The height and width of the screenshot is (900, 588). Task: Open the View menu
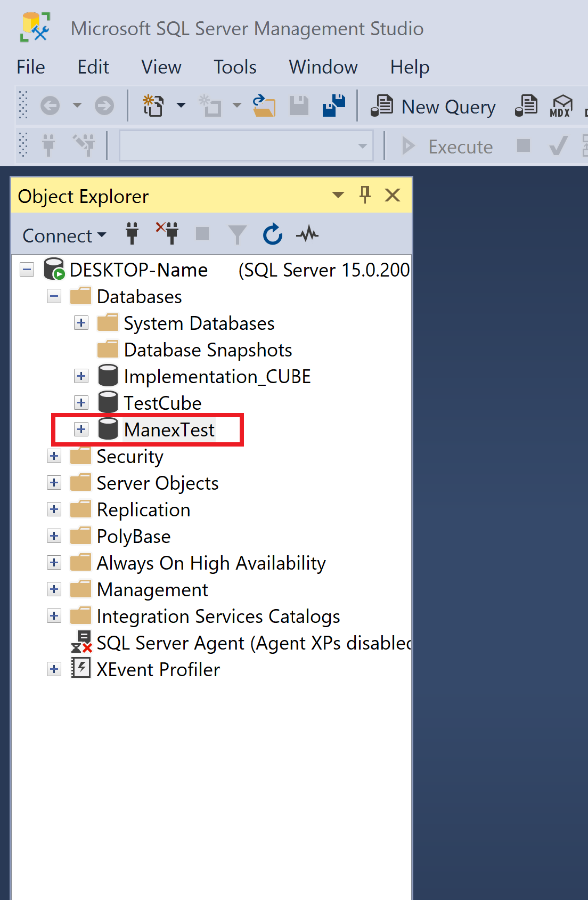click(161, 67)
